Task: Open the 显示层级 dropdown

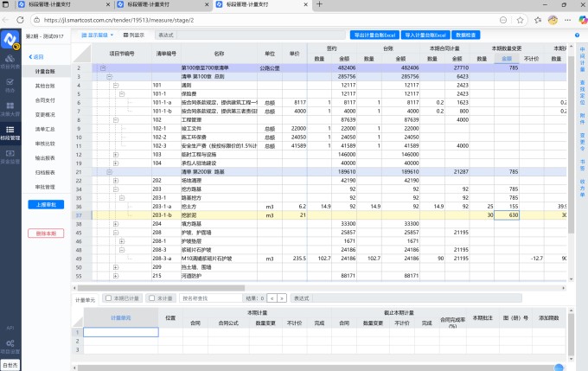Action: [99, 35]
